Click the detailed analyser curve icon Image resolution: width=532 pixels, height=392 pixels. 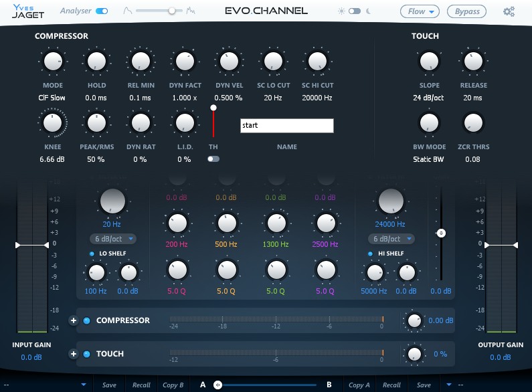(x=191, y=11)
